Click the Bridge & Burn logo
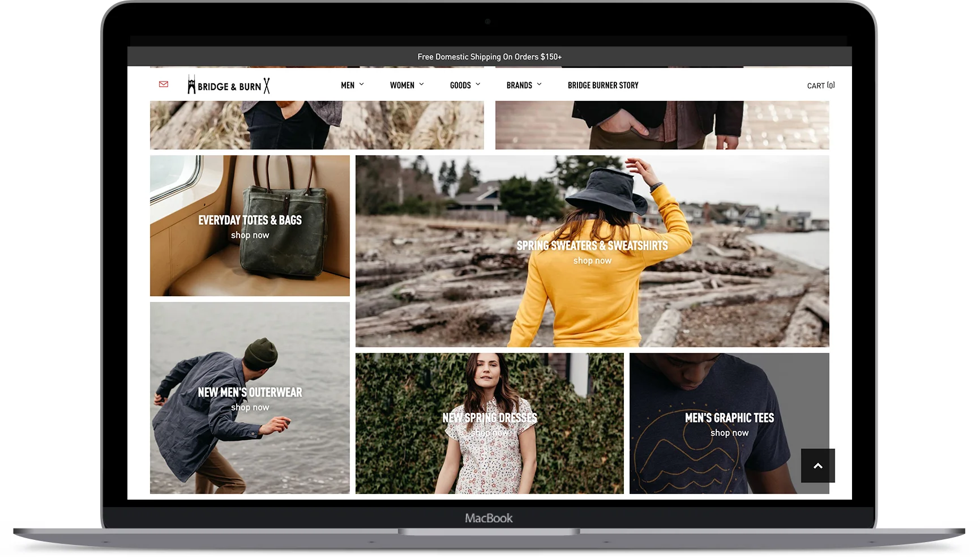The width and height of the screenshot is (980, 558). coord(228,85)
